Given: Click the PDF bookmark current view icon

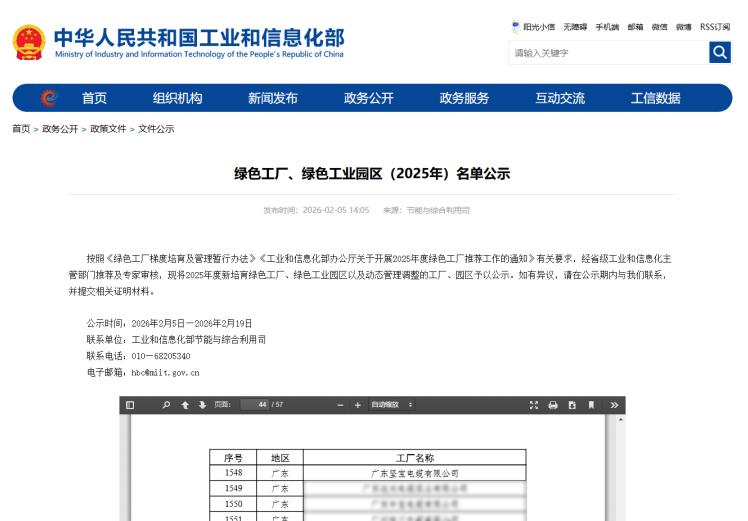Looking at the screenshot, I should coord(591,405).
